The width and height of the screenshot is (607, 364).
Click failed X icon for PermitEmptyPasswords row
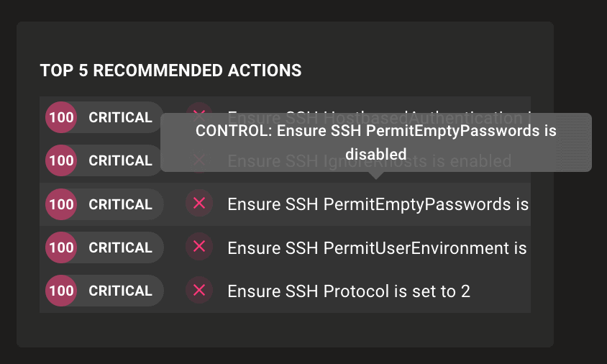[x=199, y=204]
